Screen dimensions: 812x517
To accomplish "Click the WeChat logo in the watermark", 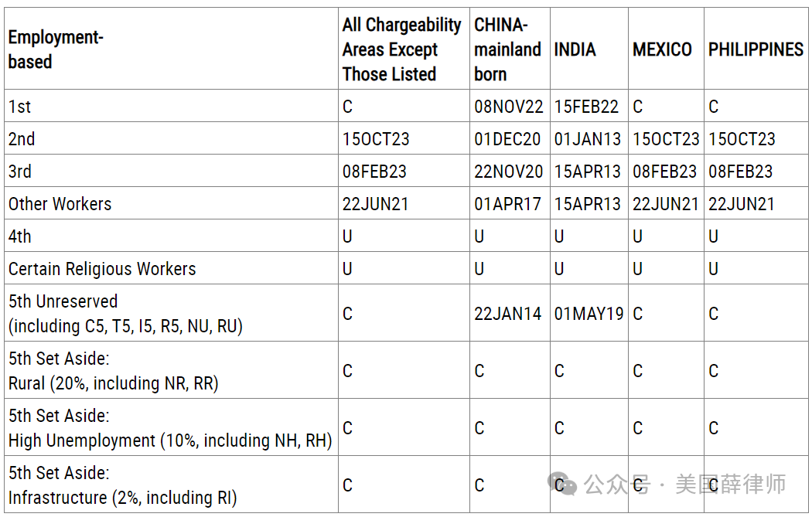I will [x=563, y=484].
